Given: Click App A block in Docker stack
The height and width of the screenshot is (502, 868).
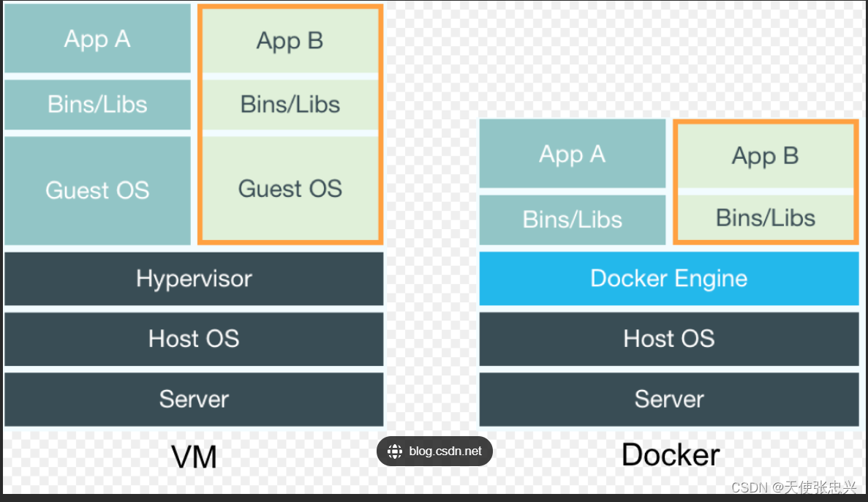Looking at the screenshot, I should (x=573, y=154).
